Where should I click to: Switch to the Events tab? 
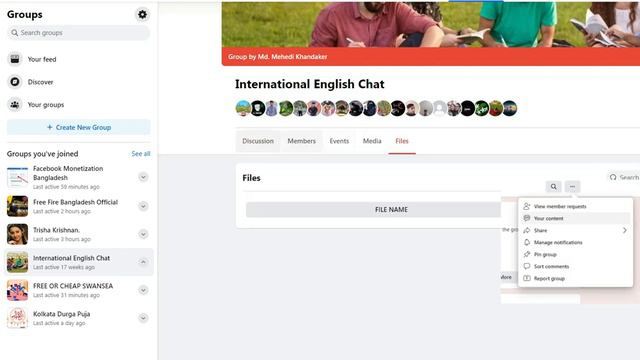(x=339, y=141)
